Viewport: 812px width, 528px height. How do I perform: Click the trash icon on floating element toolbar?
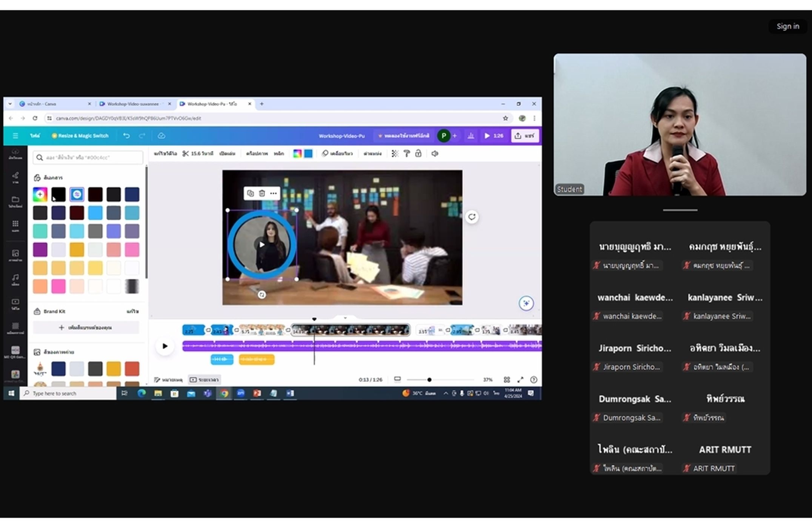[x=262, y=193]
